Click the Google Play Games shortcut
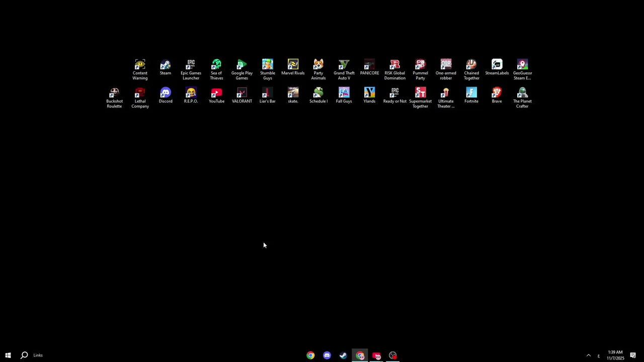The height and width of the screenshot is (362, 644). pyautogui.click(x=242, y=69)
